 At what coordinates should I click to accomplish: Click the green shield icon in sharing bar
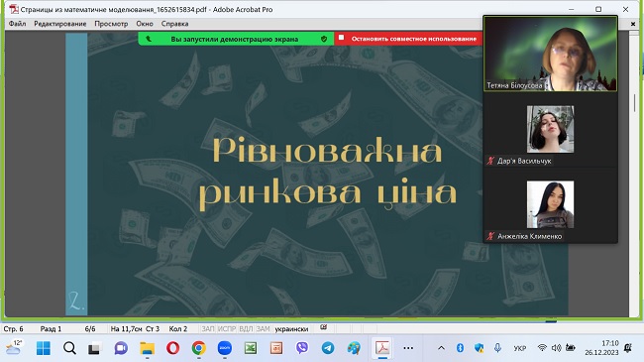[324, 39]
